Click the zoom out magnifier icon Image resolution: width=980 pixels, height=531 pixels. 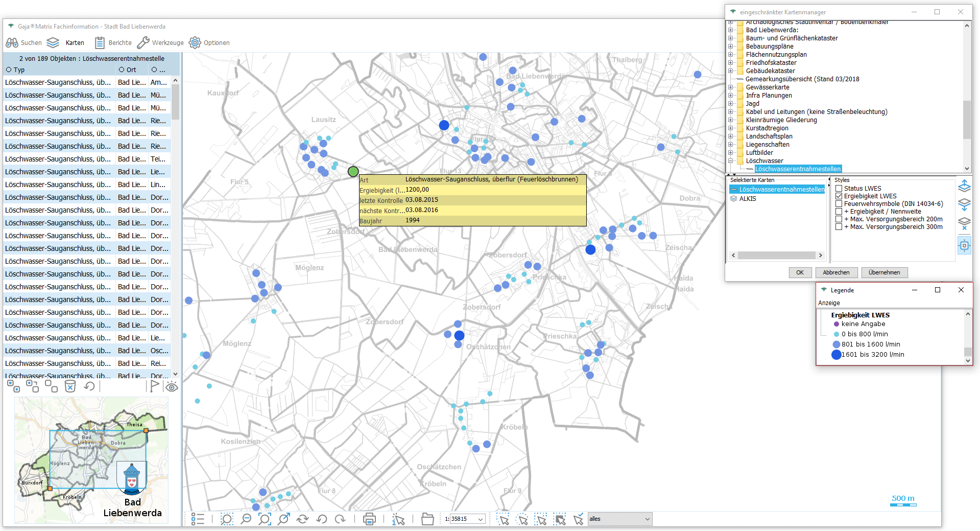click(246, 519)
